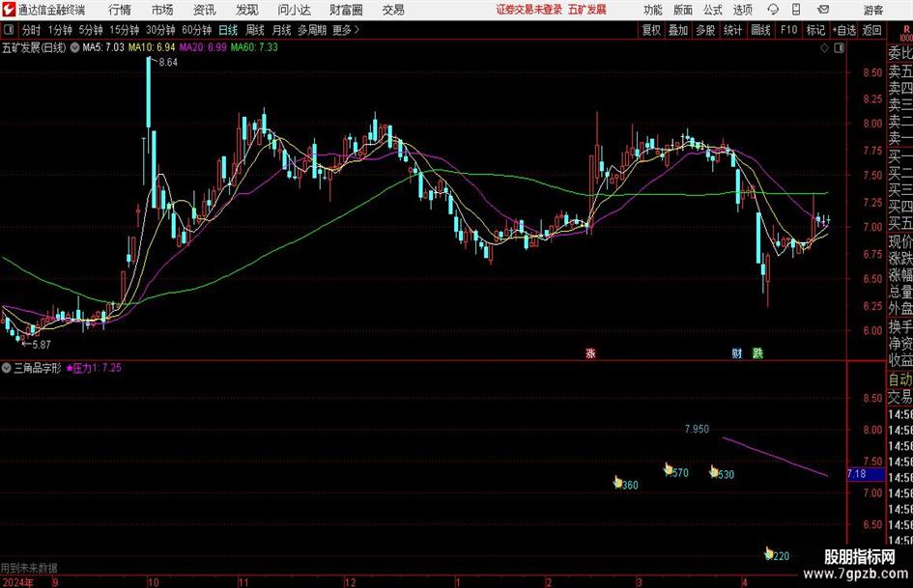Toggle the left panel layout icon

(9, 30)
